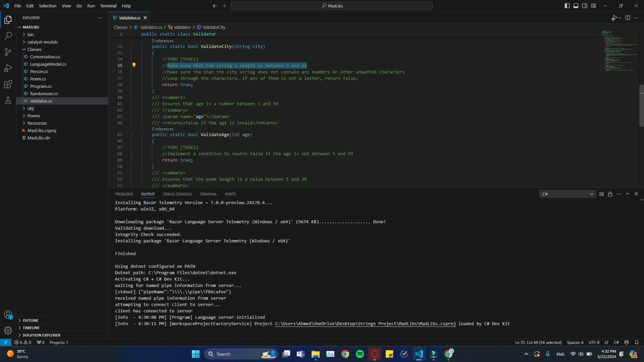Click the Spaces: 4 indentation indicator
The image size is (644, 362).
click(x=575, y=342)
